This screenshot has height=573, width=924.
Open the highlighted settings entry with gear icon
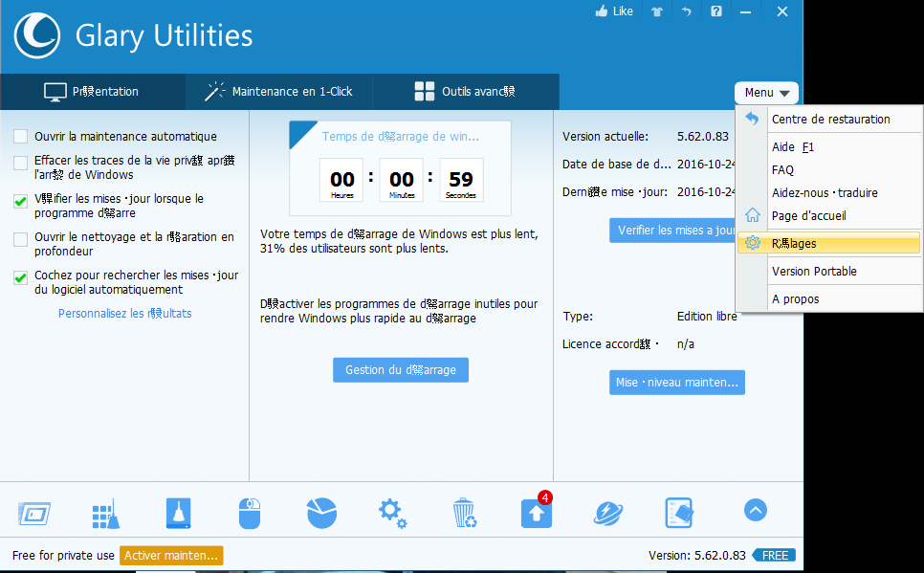click(x=828, y=243)
